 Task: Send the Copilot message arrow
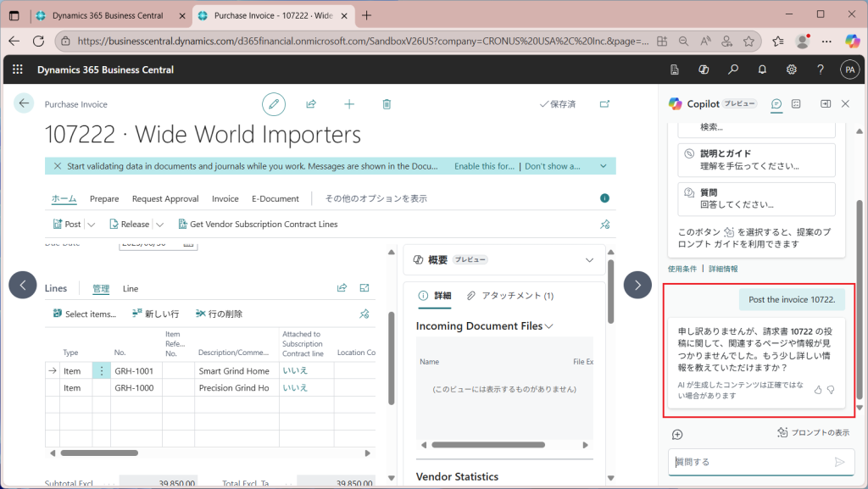click(x=840, y=462)
